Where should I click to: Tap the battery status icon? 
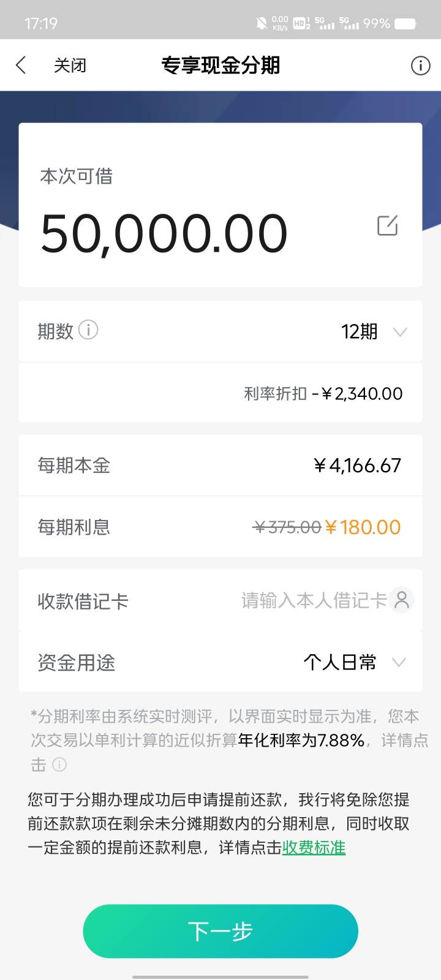tap(405, 24)
